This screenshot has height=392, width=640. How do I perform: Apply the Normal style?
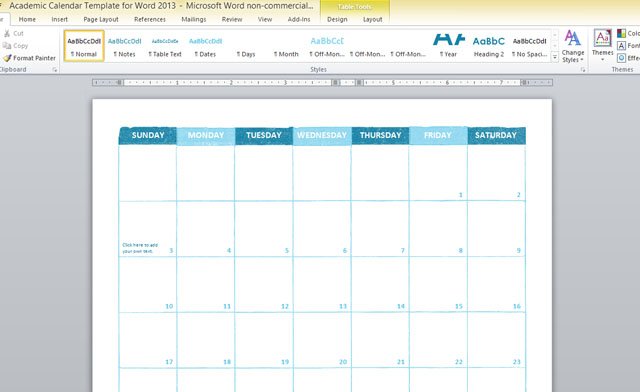tap(84, 46)
